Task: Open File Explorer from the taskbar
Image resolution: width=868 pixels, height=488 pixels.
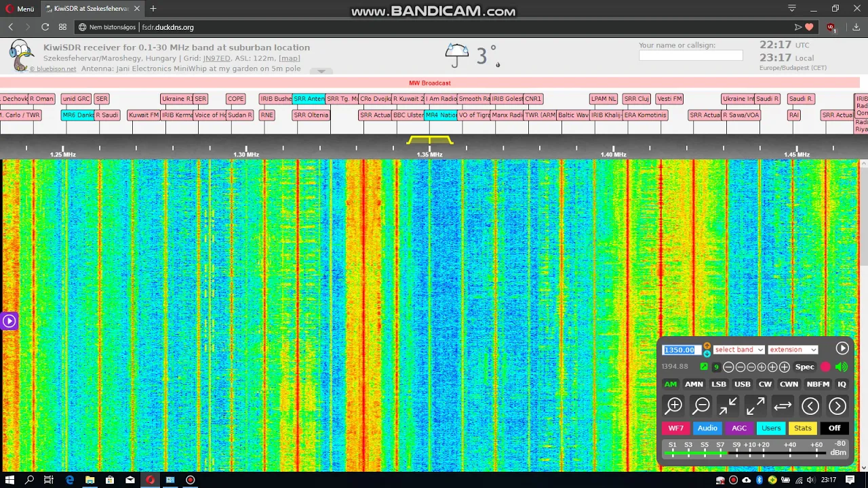Action: click(90, 480)
